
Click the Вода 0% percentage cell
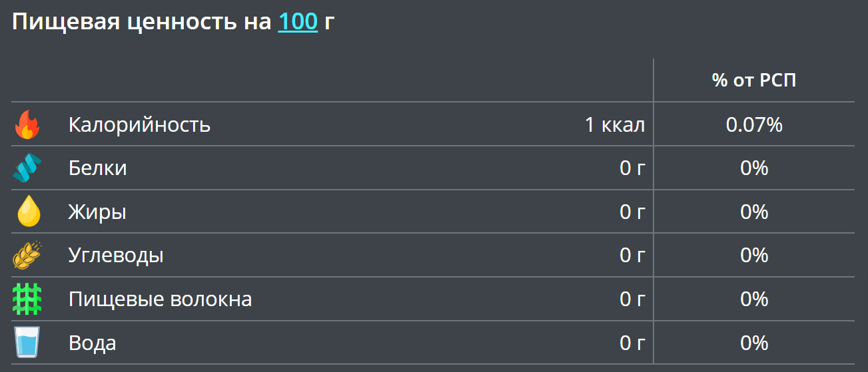(754, 343)
